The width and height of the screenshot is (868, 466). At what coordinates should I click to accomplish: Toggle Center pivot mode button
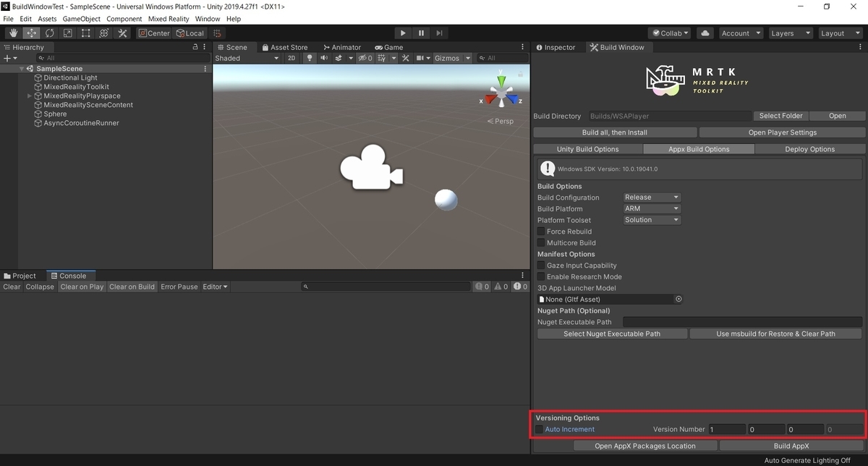[x=154, y=33]
